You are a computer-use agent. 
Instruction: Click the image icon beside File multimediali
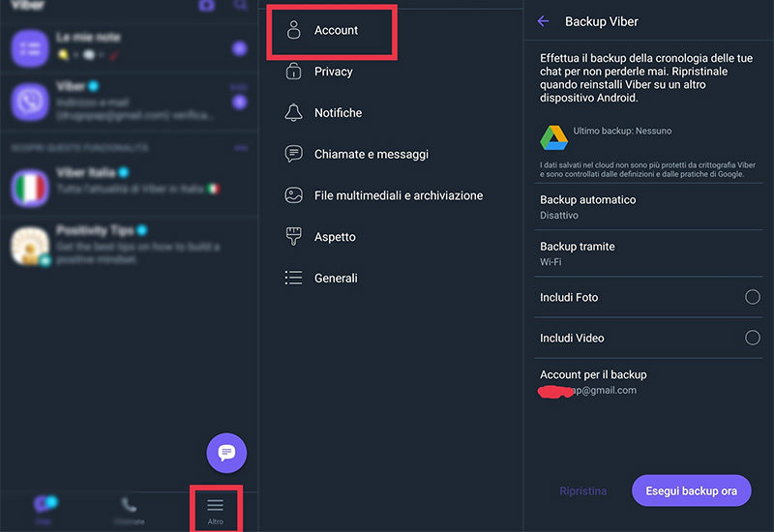point(294,195)
